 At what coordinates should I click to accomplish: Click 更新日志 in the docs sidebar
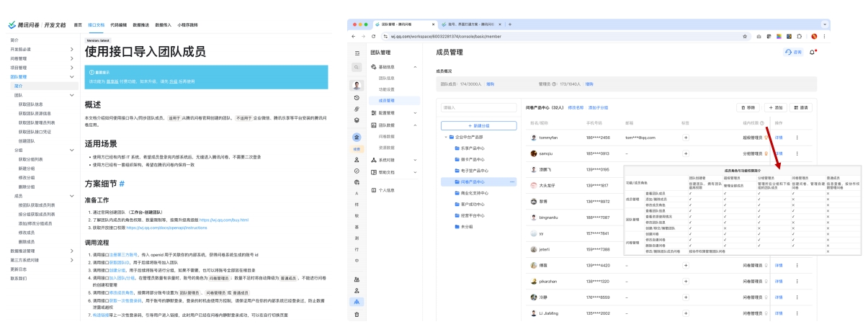(18, 269)
